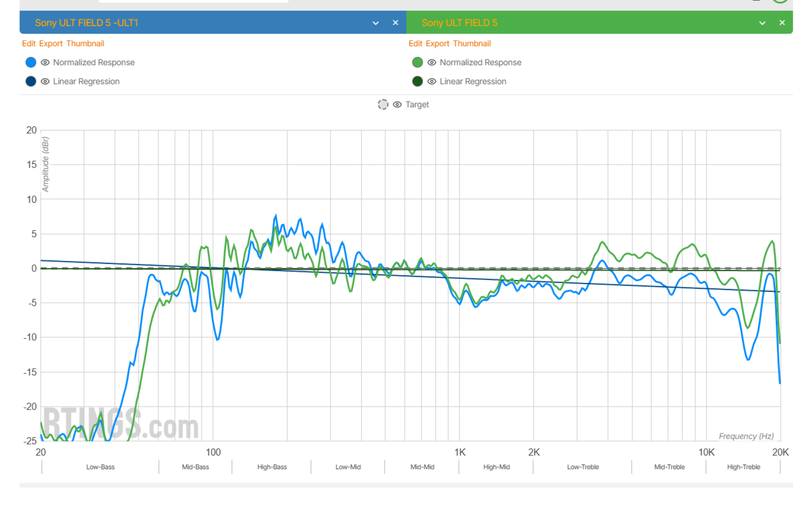Screen dimensions: 812x506
Task: Click dashed Target color circle
Action: [x=383, y=105]
